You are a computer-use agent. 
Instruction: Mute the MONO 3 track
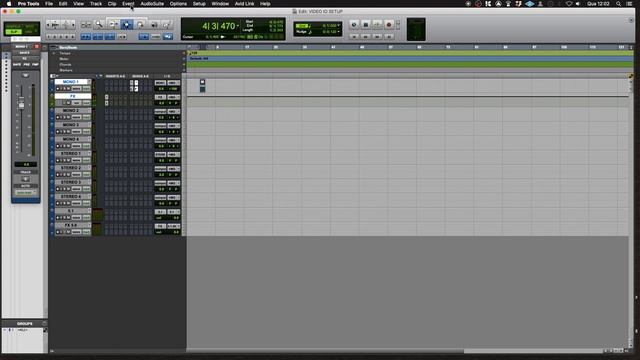point(69,131)
